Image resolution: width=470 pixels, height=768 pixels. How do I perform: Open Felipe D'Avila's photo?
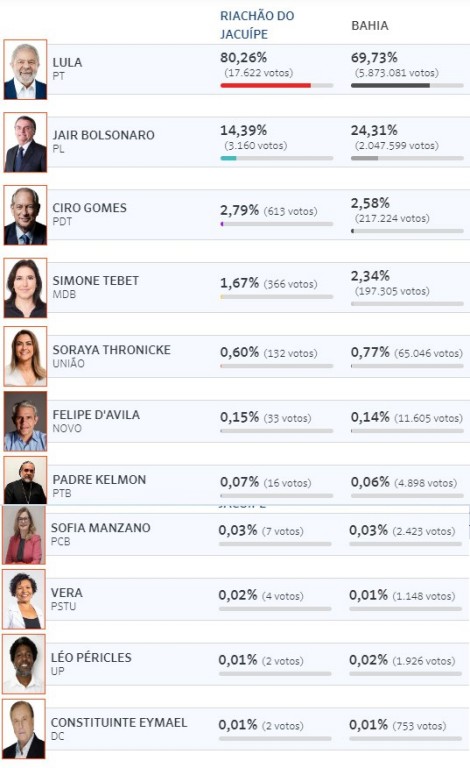pos(25,421)
